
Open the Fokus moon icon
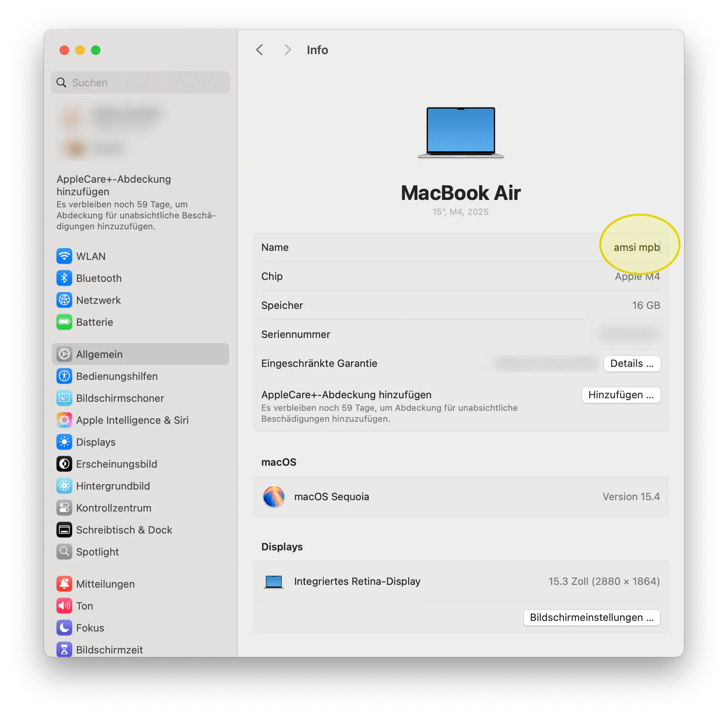click(64, 628)
